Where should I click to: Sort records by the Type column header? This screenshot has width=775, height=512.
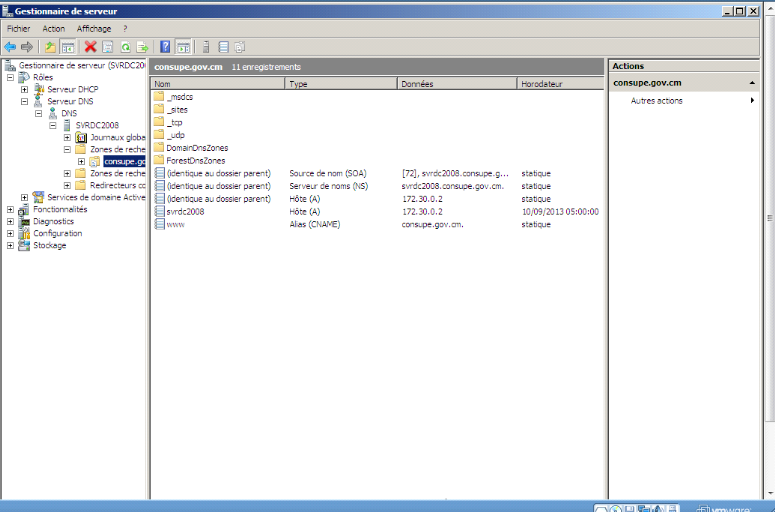[340, 84]
